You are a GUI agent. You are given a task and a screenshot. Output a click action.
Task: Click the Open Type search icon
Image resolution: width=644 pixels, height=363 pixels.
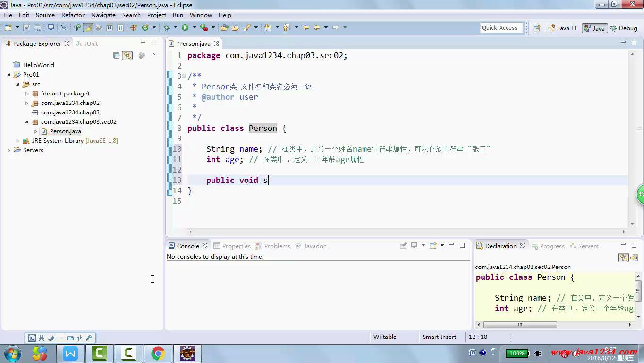click(x=77, y=28)
